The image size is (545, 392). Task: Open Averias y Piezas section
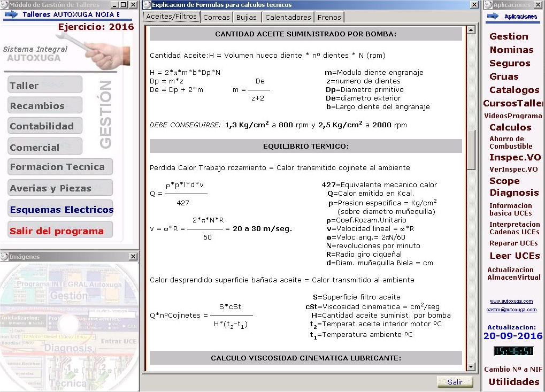[x=60, y=188]
